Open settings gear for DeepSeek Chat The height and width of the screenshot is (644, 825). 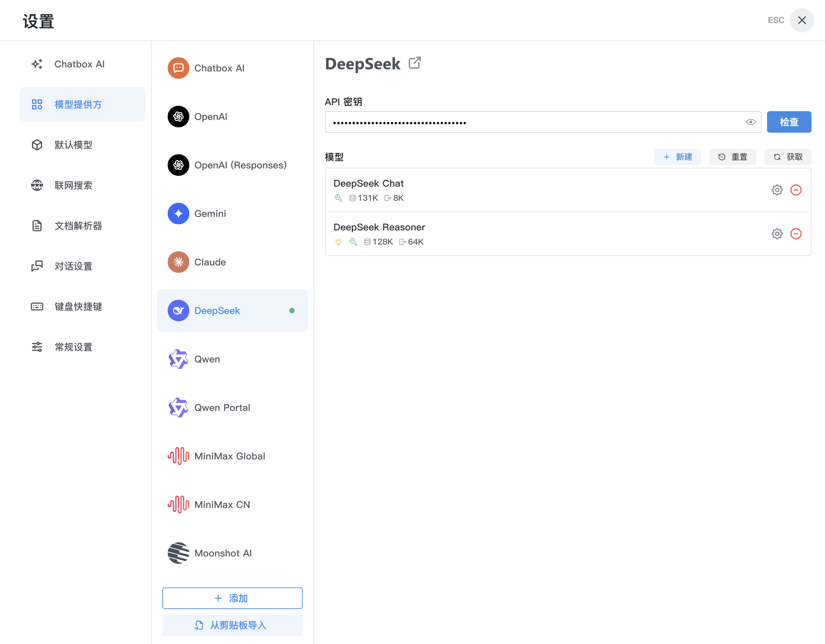pyautogui.click(x=777, y=190)
